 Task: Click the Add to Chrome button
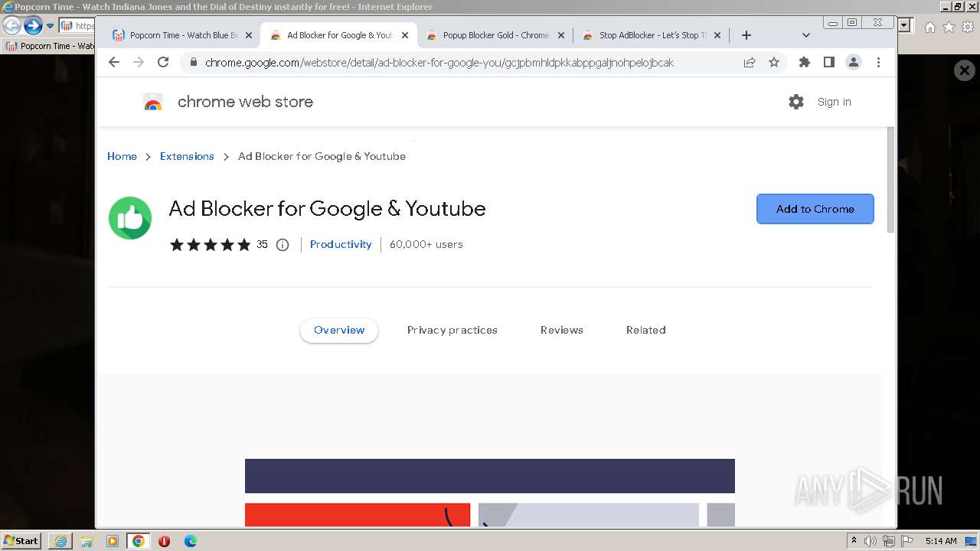pyautogui.click(x=815, y=209)
